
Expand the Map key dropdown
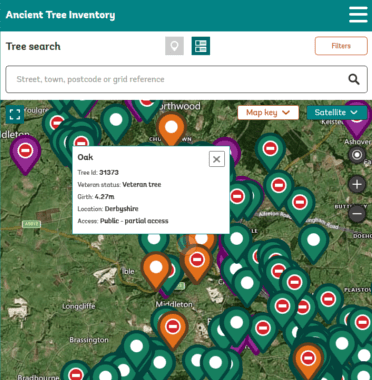(x=268, y=113)
